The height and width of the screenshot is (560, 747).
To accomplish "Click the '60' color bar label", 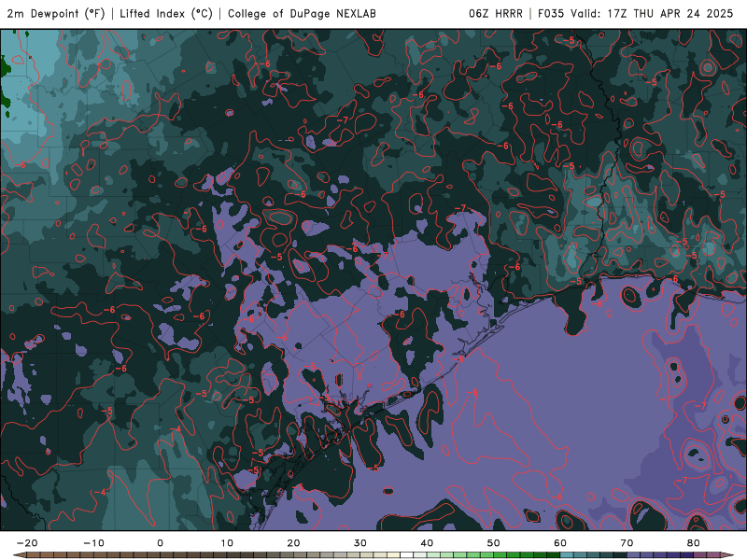I will pyautogui.click(x=560, y=543).
